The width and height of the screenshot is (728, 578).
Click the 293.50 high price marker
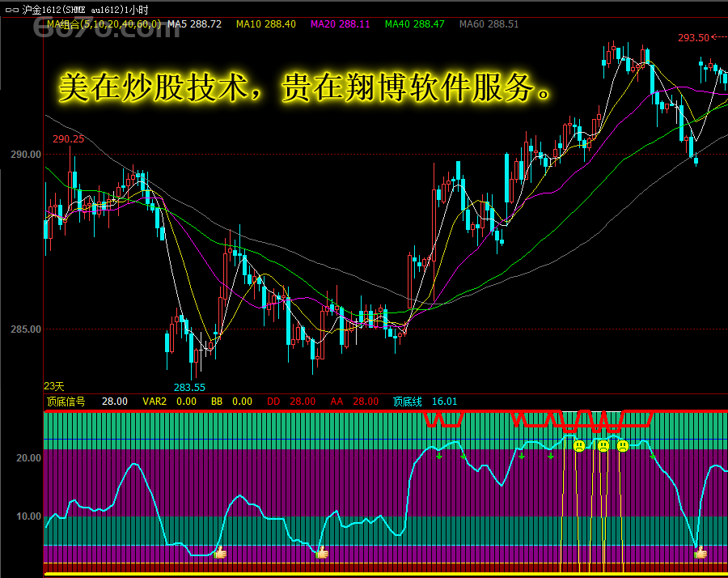(x=694, y=37)
